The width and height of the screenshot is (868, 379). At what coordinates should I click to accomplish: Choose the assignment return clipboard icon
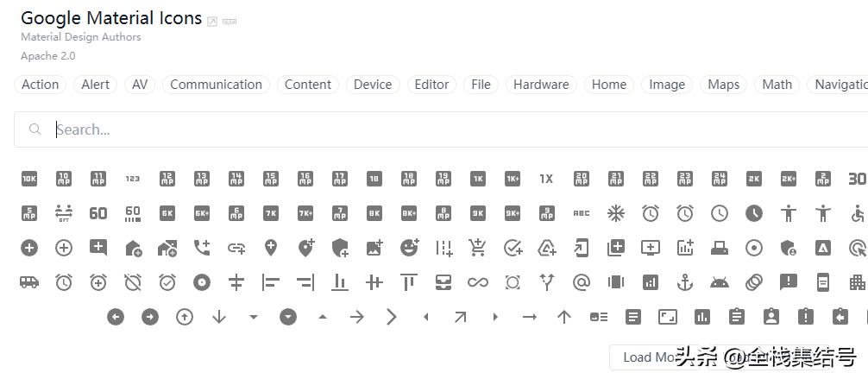(840, 317)
